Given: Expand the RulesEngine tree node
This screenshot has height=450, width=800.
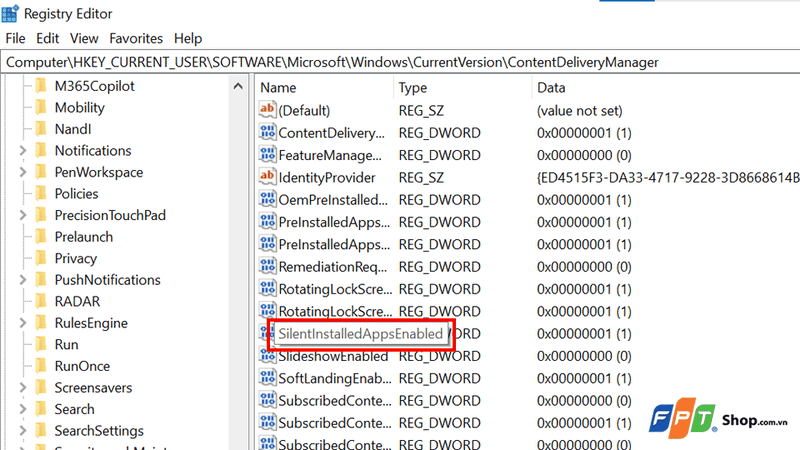Looking at the screenshot, I should point(23,323).
